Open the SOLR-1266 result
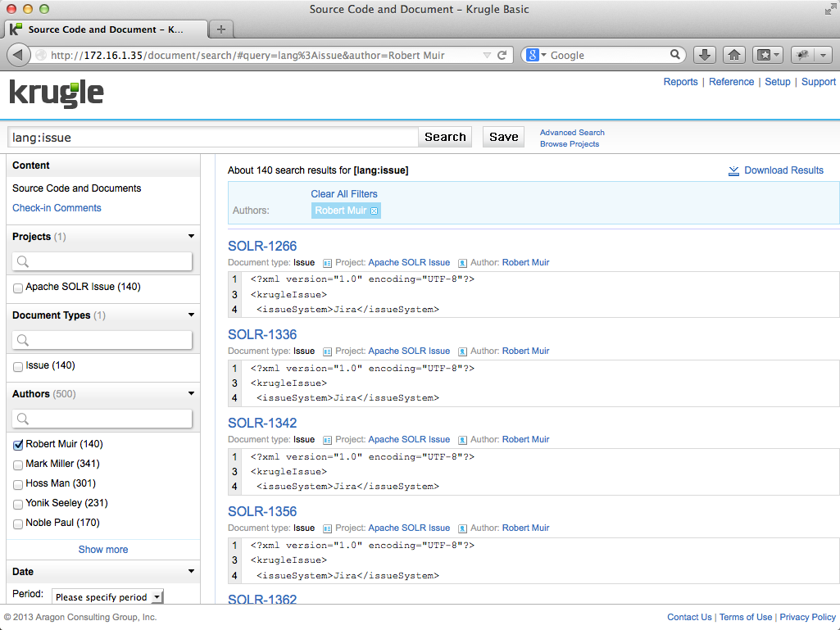 click(262, 246)
